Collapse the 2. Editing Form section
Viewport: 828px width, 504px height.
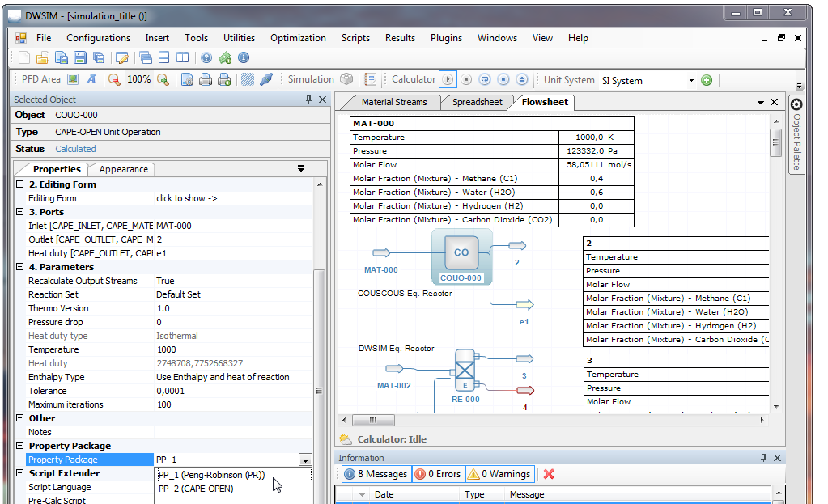tap(19, 184)
